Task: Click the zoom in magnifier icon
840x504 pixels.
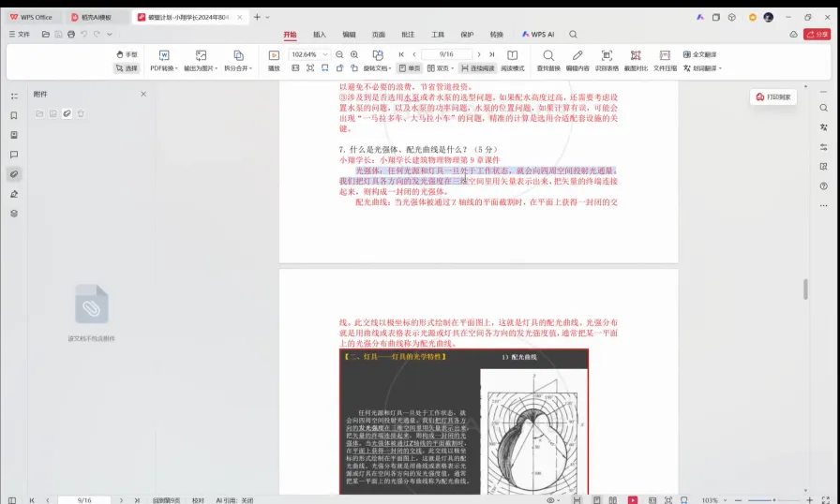Action: click(x=354, y=54)
